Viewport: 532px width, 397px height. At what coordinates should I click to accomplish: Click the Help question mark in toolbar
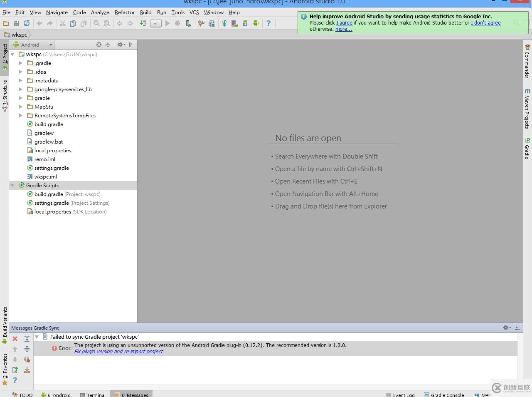pyautogui.click(x=268, y=23)
